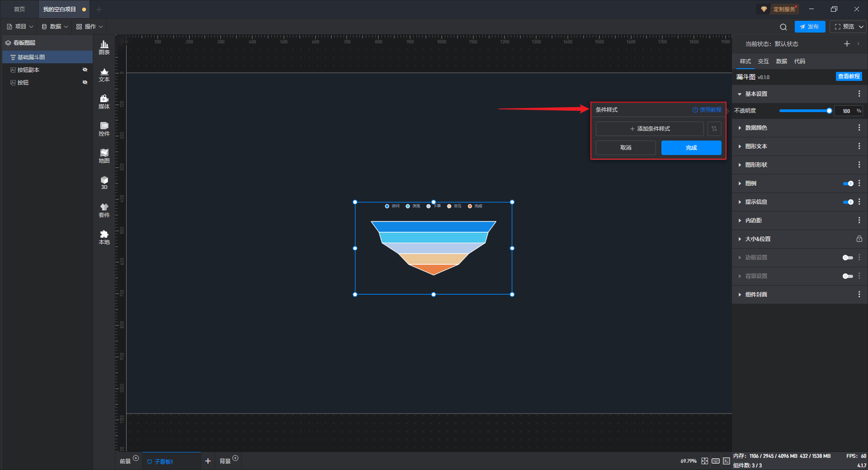
Task: Open the 套件 kit components panel
Action: pyautogui.click(x=104, y=210)
